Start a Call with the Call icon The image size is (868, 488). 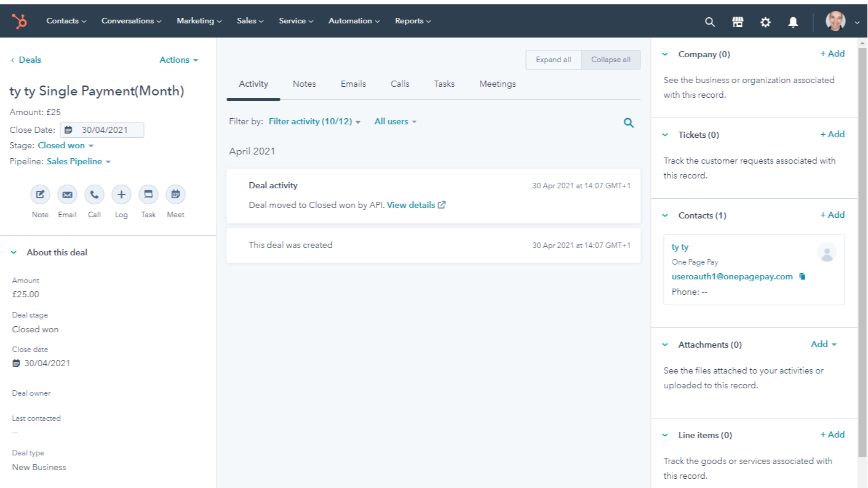coord(94,194)
